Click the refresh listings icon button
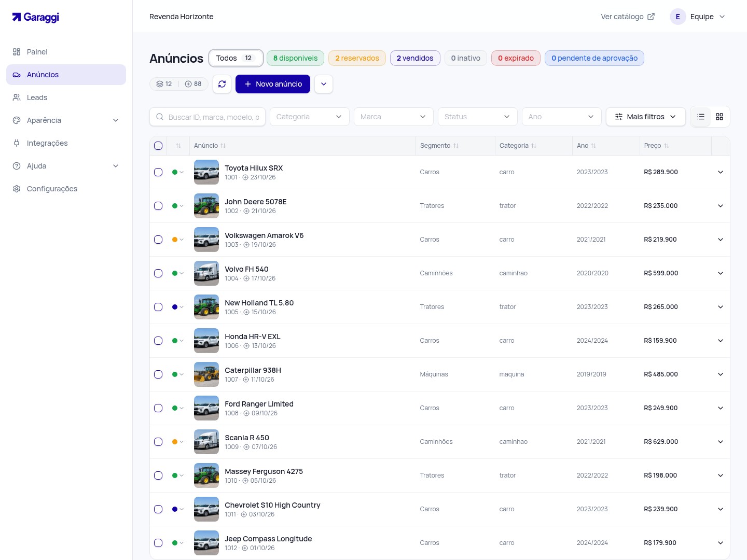The width and height of the screenshot is (747, 560). 222,84
